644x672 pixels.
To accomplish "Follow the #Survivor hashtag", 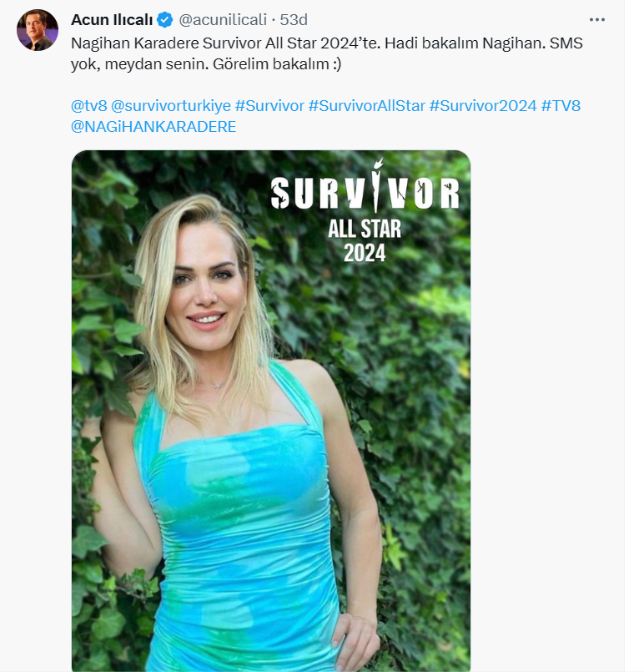I will coord(269,105).
